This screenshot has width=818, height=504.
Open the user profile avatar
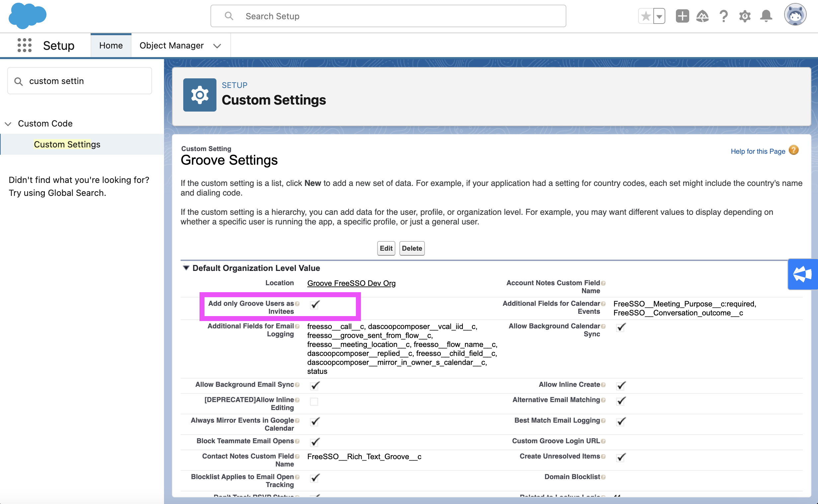tap(795, 15)
